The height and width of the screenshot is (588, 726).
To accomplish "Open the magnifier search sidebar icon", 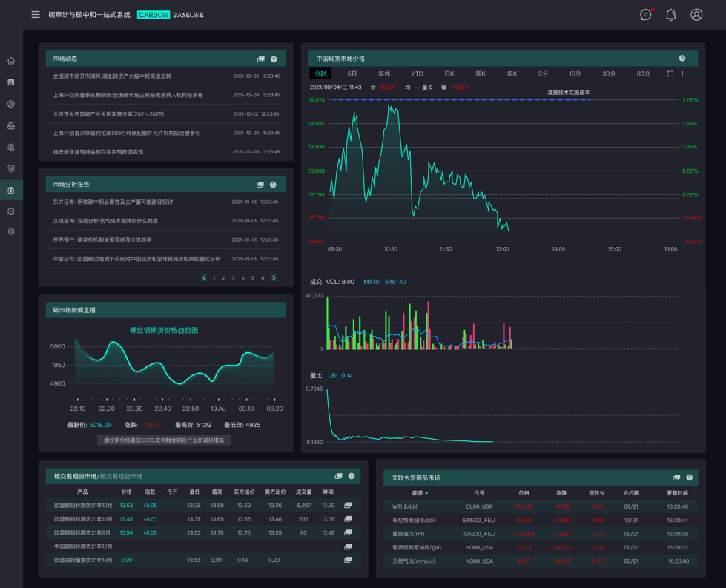I will click(11, 148).
